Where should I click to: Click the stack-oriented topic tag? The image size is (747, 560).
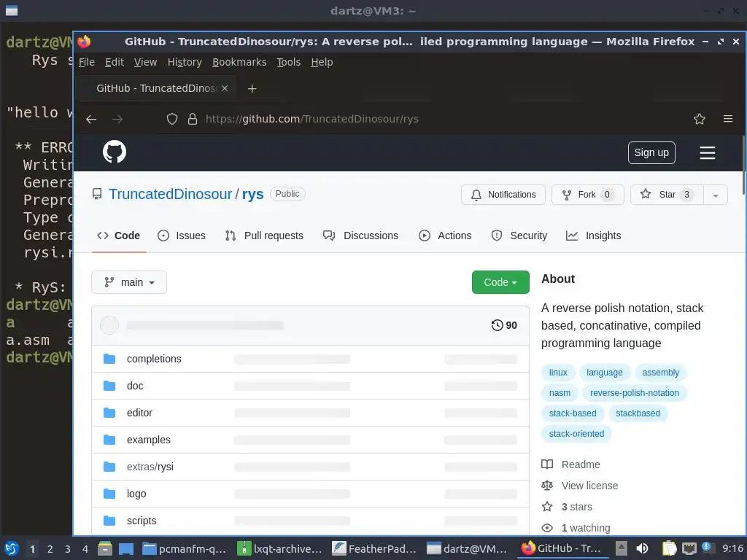pyautogui.click(x=576, y=434)
